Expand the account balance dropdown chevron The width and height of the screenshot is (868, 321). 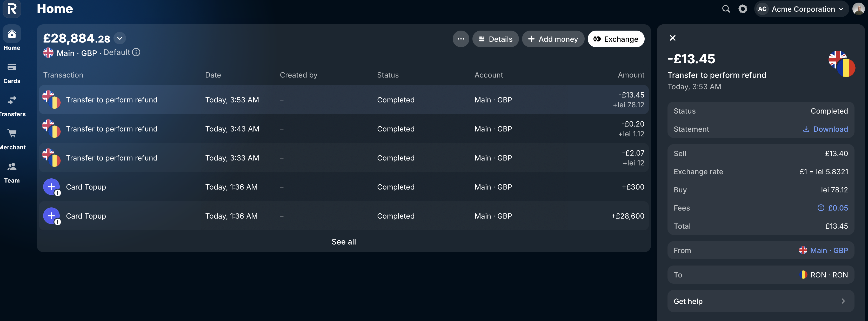point(120,38)
